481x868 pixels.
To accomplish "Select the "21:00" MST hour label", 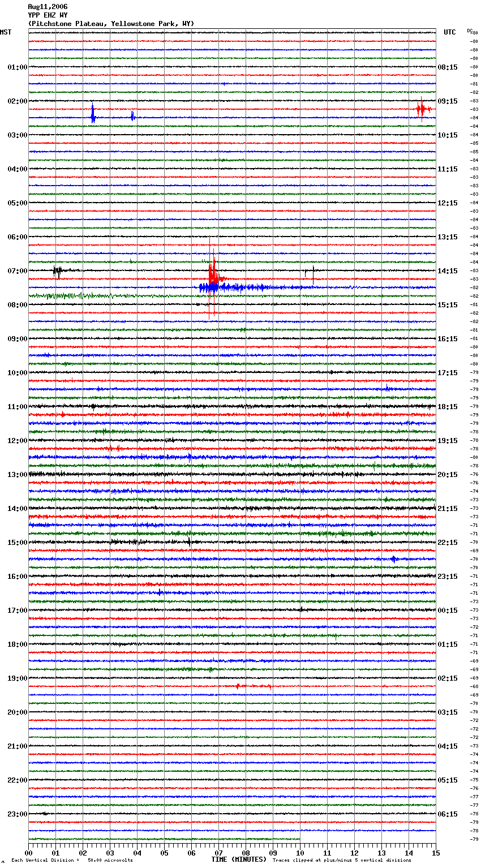I will (x=18, y=746).
